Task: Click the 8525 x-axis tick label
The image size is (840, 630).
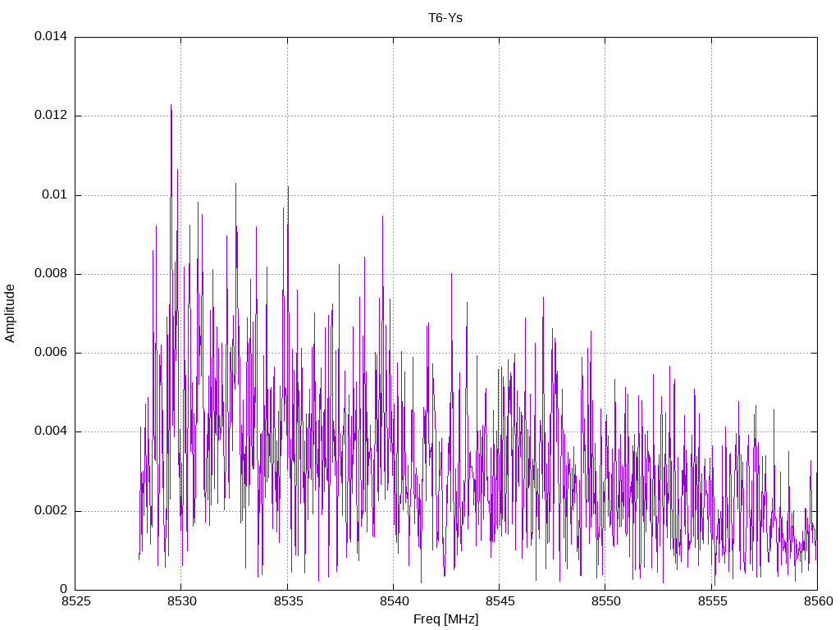Action: click(75, 601)
